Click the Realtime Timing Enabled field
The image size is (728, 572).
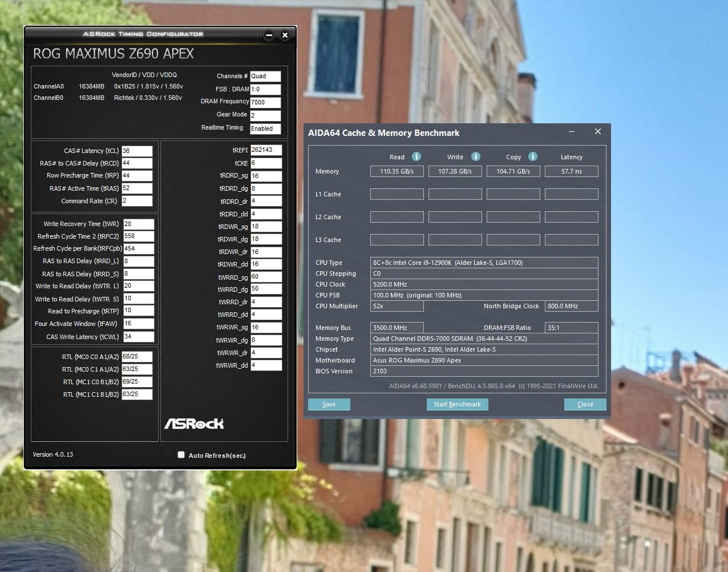pos(265,129)
